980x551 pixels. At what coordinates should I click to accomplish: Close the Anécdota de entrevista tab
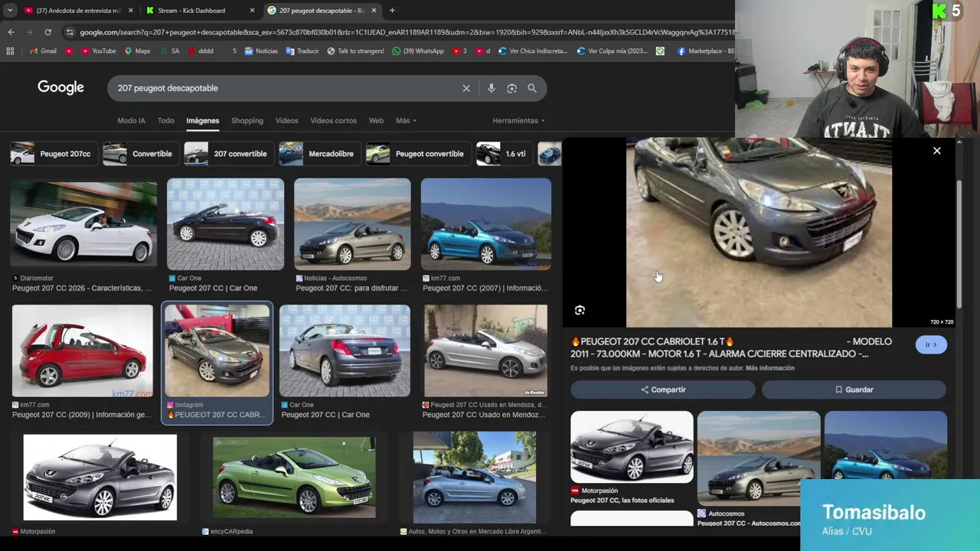(130, 11)
